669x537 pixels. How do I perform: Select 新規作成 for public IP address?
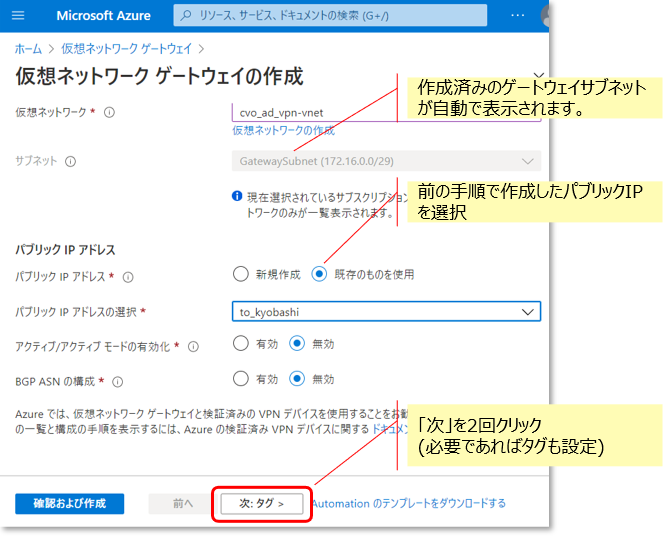241,274
